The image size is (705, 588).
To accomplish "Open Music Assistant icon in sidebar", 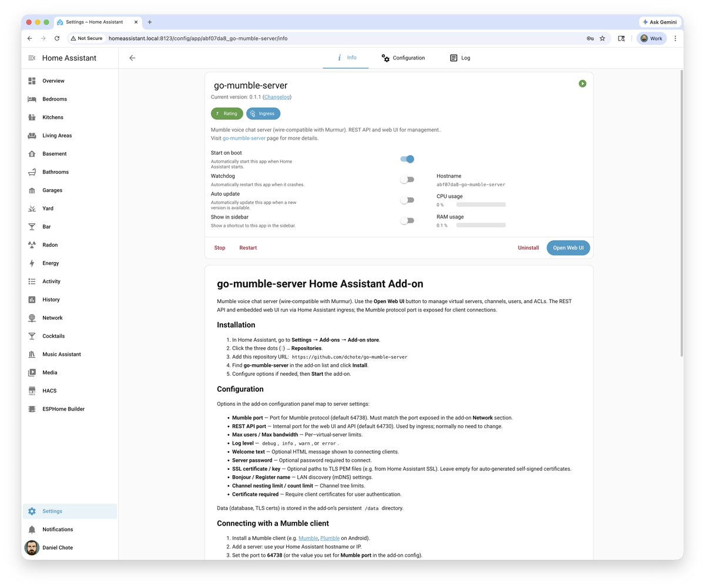I will [32, 354].
